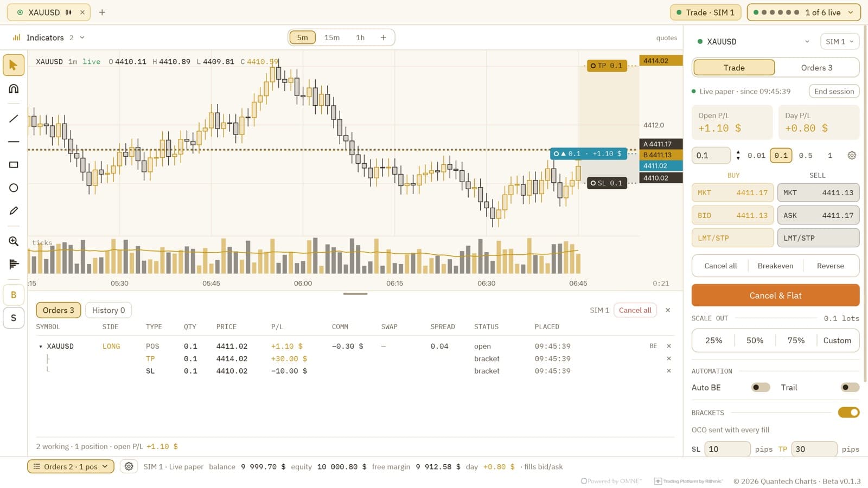Switch to Orders 3 tab in trade panel
868x488 pixels.
[x=816, y=68]
